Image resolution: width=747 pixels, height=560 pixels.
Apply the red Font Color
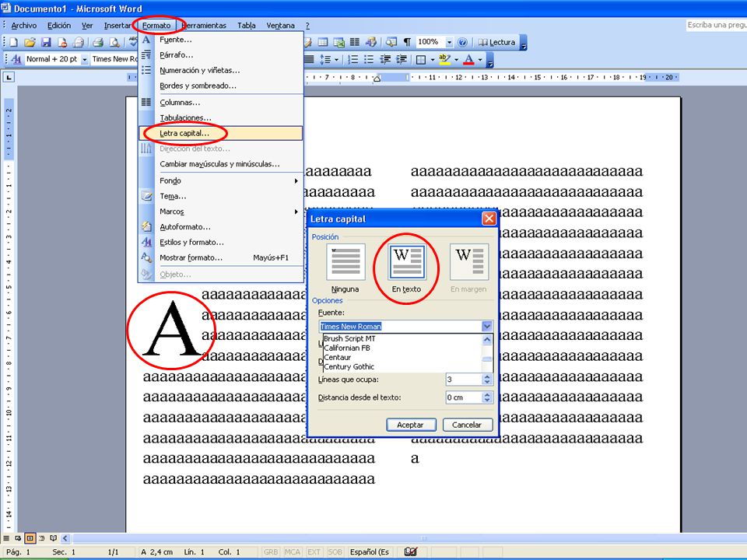point(468,60)
